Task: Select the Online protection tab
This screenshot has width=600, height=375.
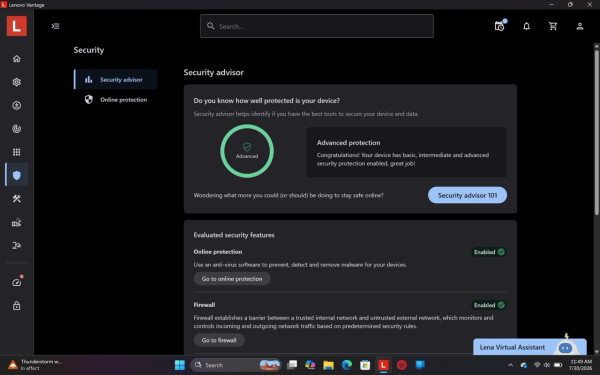Action: pos(116,99)
